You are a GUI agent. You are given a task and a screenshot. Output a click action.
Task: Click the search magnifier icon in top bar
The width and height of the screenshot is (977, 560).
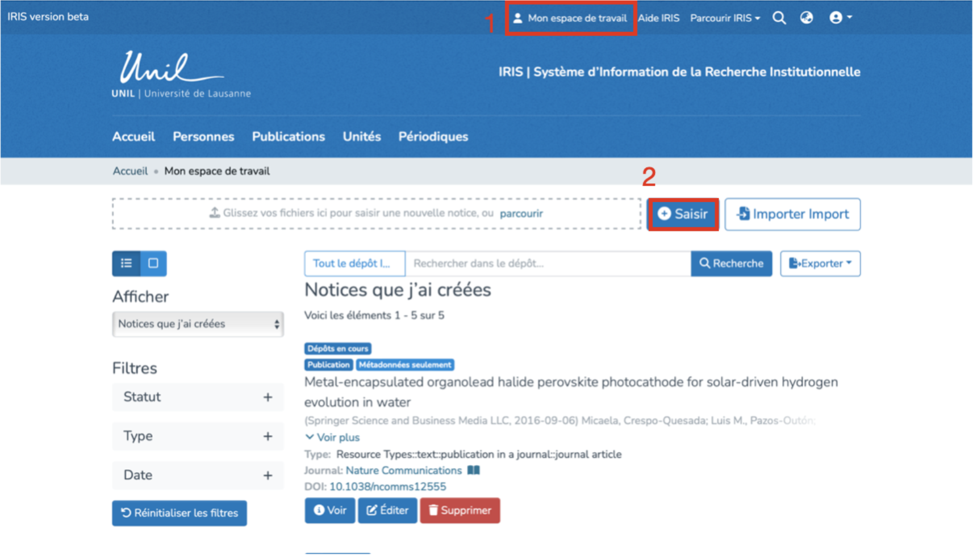[779, 18]
